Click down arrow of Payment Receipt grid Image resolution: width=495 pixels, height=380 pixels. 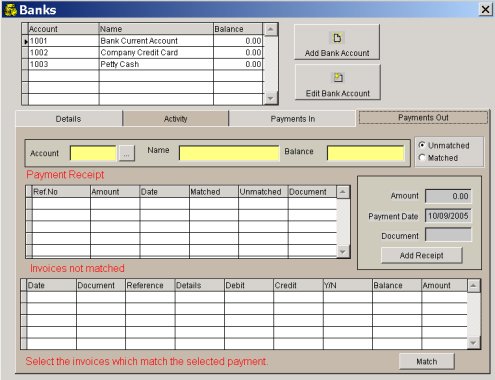point(343,252)
